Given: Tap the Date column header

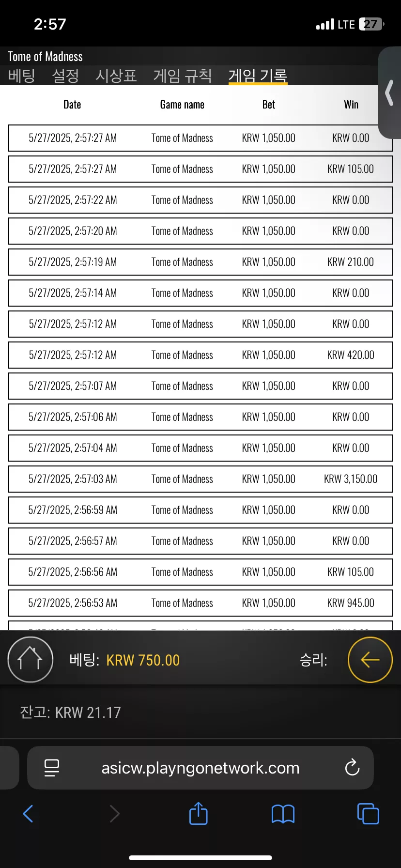Looking at the screenshot, I should [x=72, y=105].
